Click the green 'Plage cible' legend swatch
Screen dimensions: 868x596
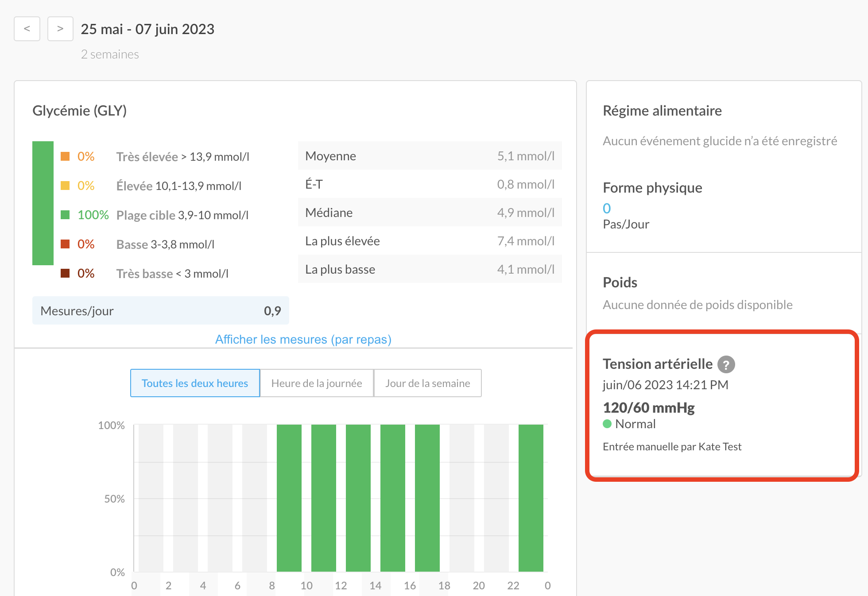[x=65, y=215]
